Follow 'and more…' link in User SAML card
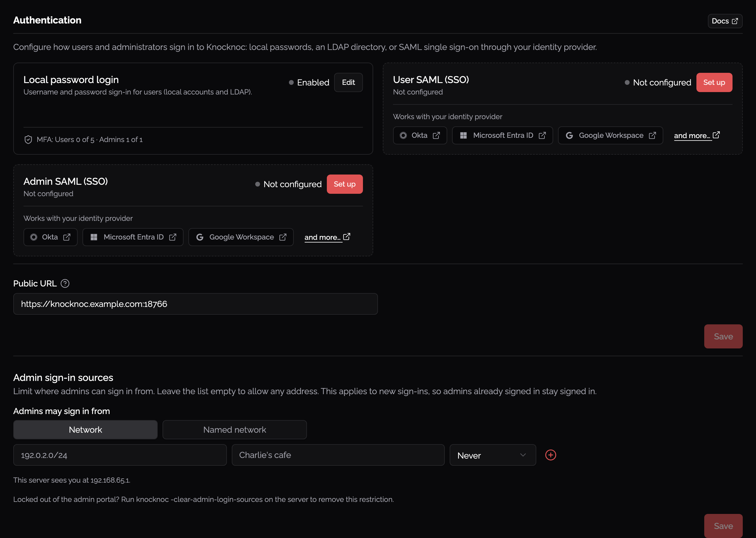 coord(692,135)
